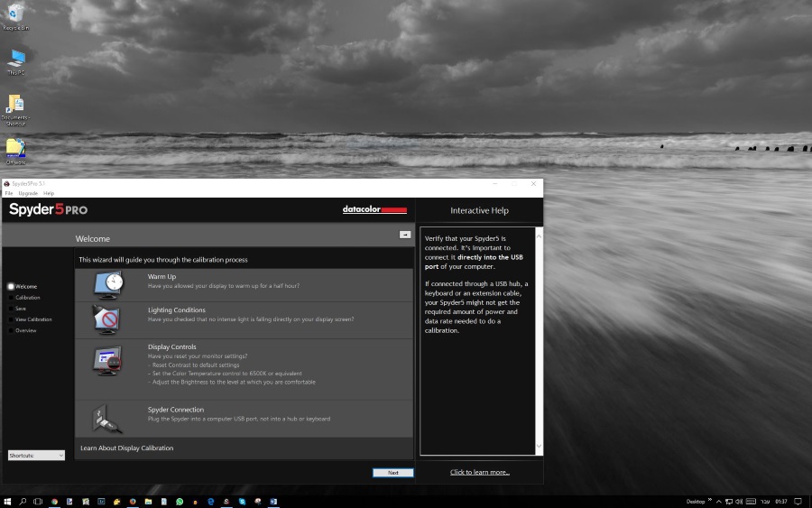This screenshot has width=812, height=508.
Task: Show hidden system tray icons chevron
Action: click(x=719, y=502)
